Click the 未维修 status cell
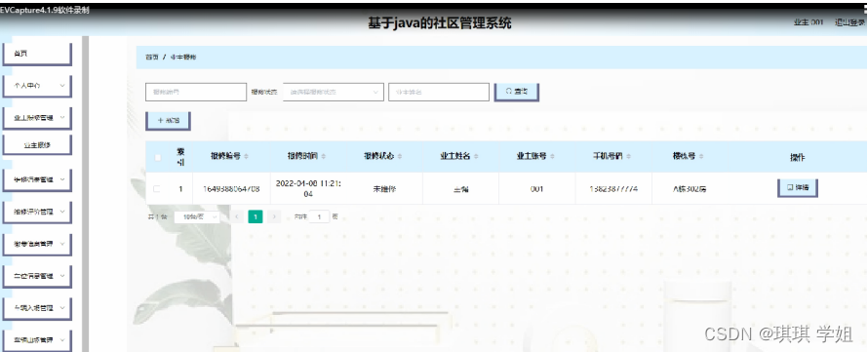Viewport: 868px width, 352px height. 384,189
